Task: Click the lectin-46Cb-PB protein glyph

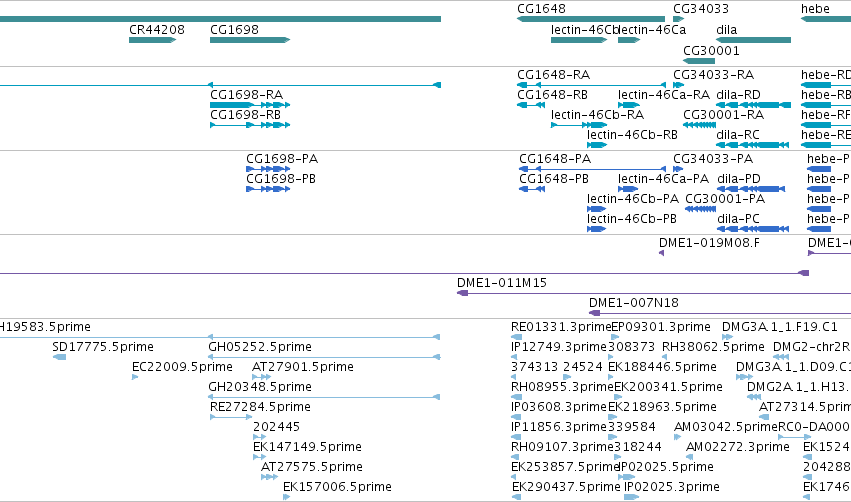Action: (596, 229)
